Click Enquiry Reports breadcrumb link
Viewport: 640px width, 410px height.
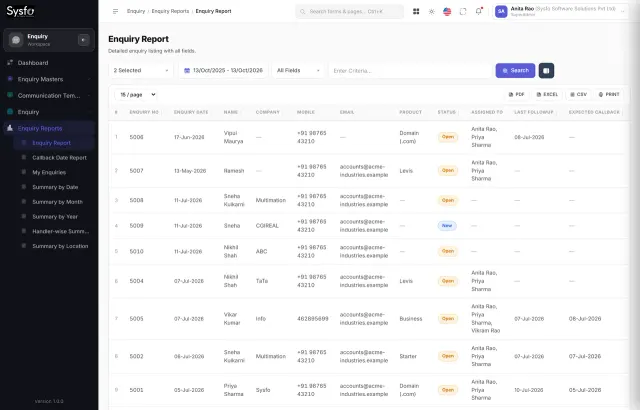coord(170,11)
